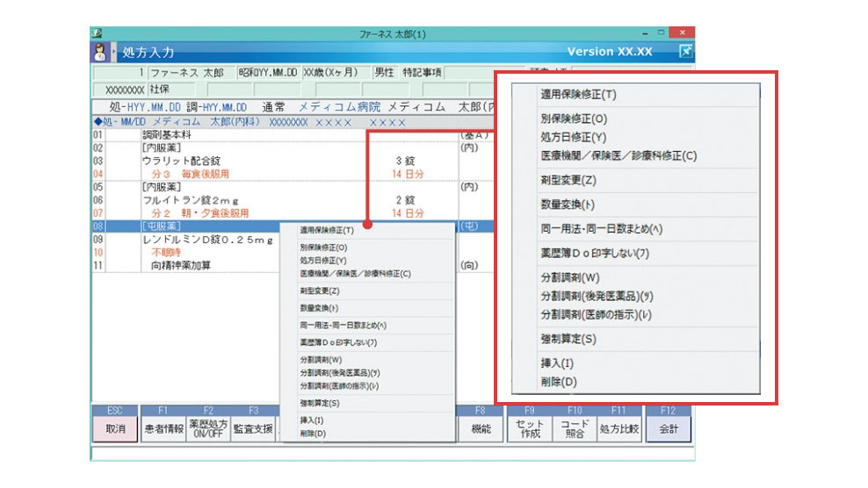Click the pin icon next to Version XX.XX
The width and height of the screenshot is (868, 488).
click(686, 52)
